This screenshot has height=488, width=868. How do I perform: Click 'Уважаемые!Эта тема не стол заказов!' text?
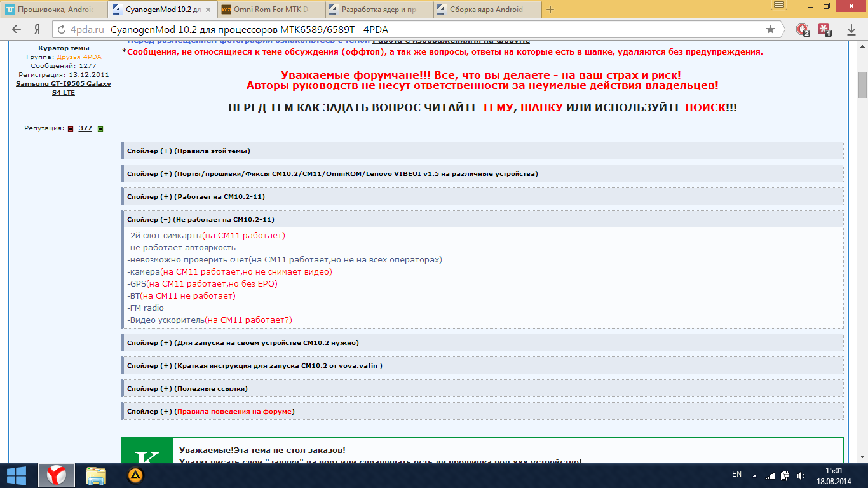coord(262,450)
